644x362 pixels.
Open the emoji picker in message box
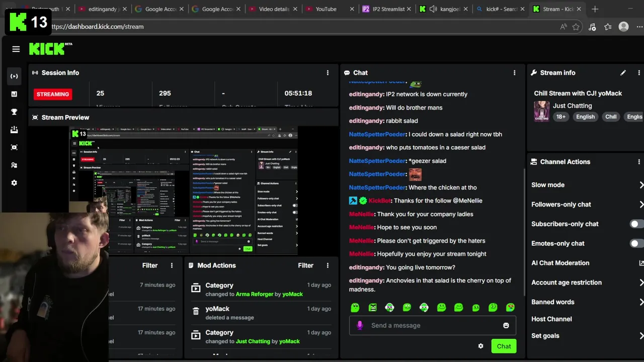pyautogui.click(x=506, y=325)
